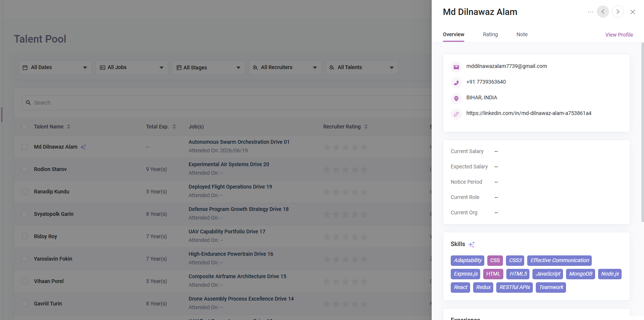The height and width of the screenshot is (320, 644).
Task: Switch to the Overview tab
Action: click(x=453, y=34)
